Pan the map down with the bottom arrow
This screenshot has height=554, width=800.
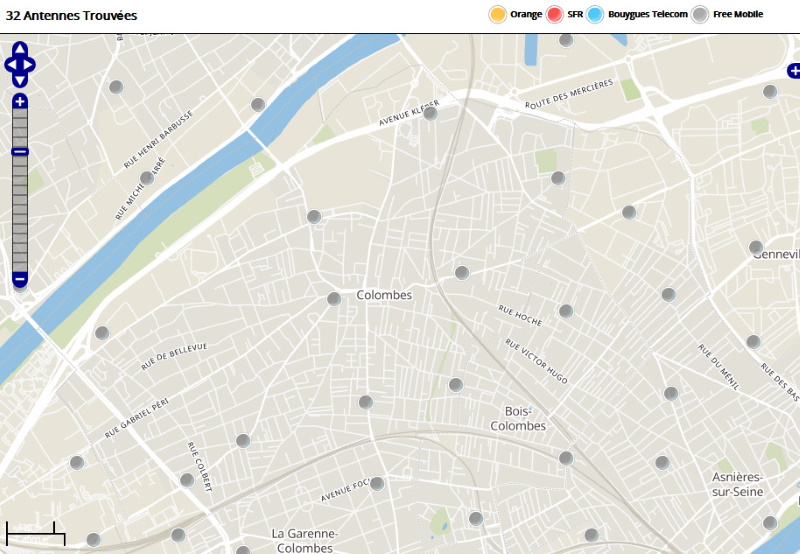[x=20, y=80]
